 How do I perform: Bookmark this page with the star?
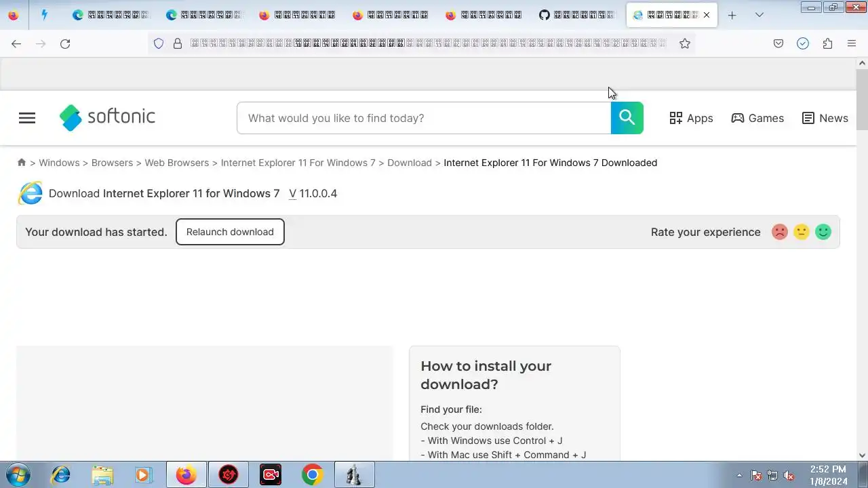click(x=685, y=43)
